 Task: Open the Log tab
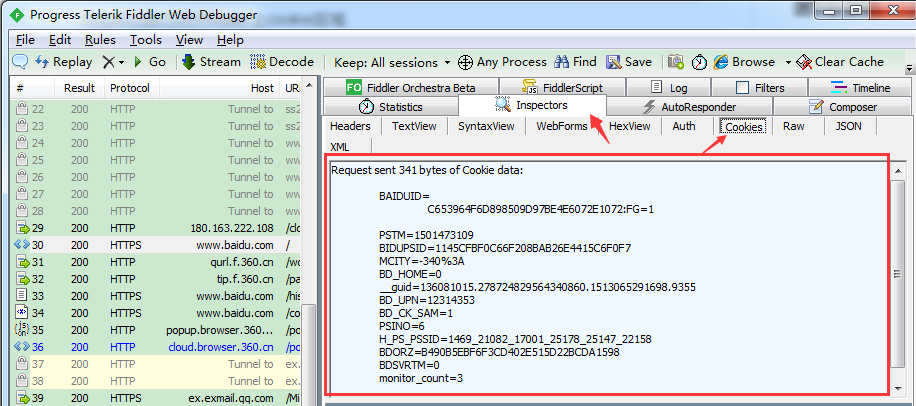(x=669, y=88)
